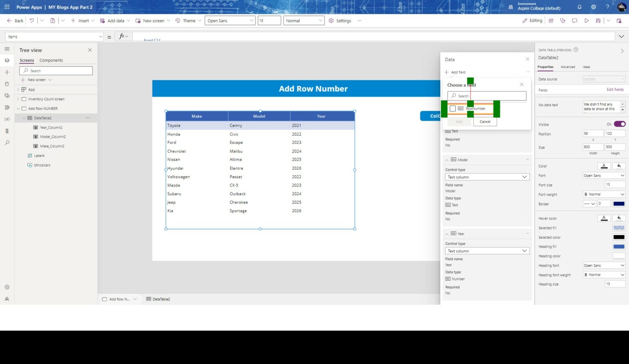Collapse the DataTable2 tree node
629x364 pixels.
click(x=24, y=118)
